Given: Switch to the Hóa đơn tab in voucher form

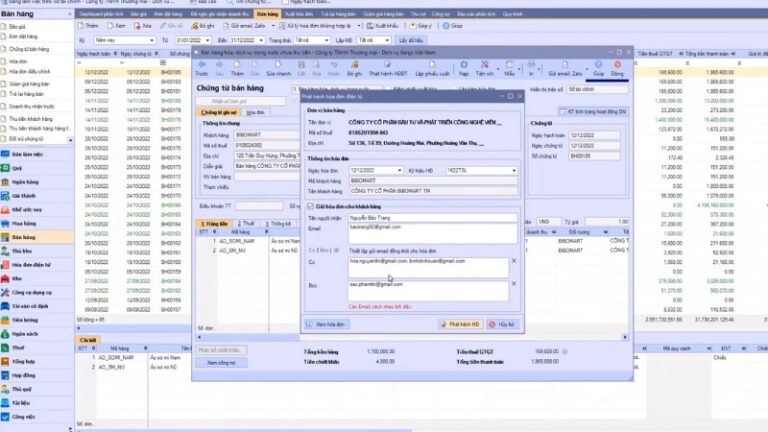Looking at the screenshot, I should (255, 113).
